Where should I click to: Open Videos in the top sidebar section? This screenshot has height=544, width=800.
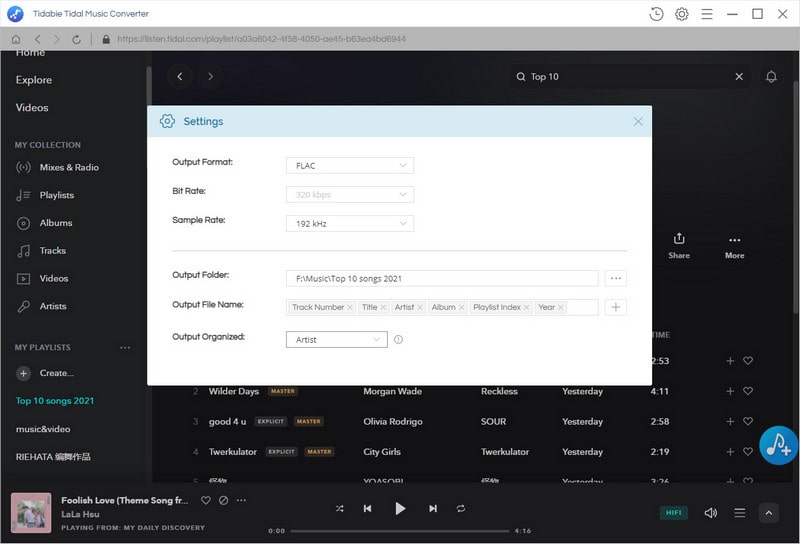tap(32, 108)
